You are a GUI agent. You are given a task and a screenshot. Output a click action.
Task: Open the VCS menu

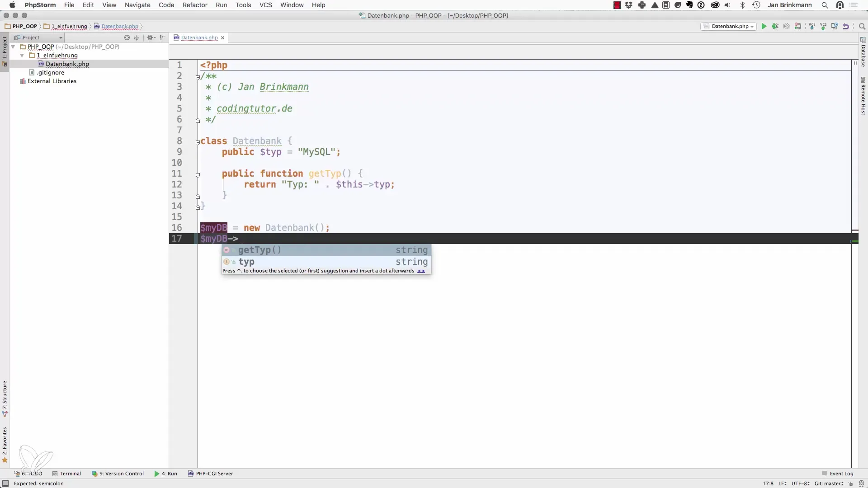(265, 5)
